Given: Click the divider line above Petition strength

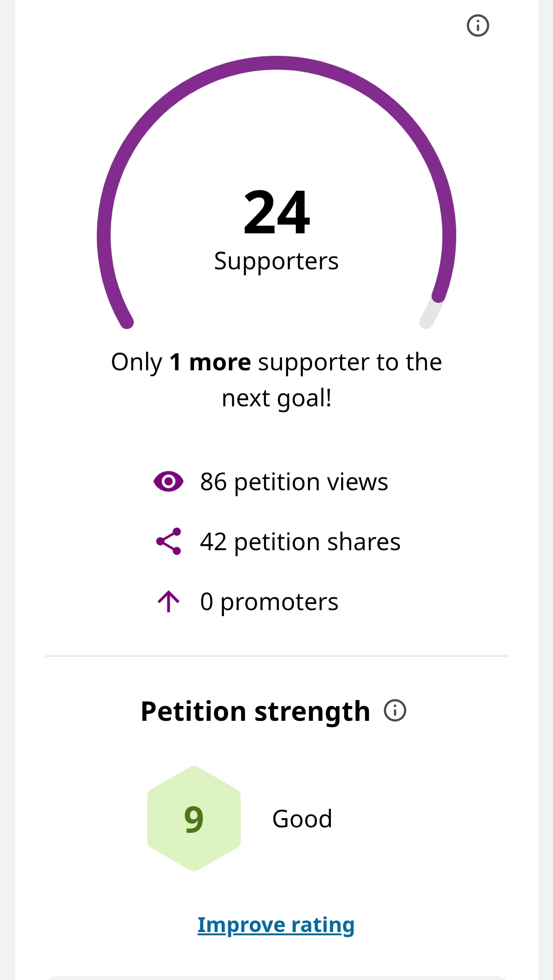Looking at the screenshot, I should (276, 656).
